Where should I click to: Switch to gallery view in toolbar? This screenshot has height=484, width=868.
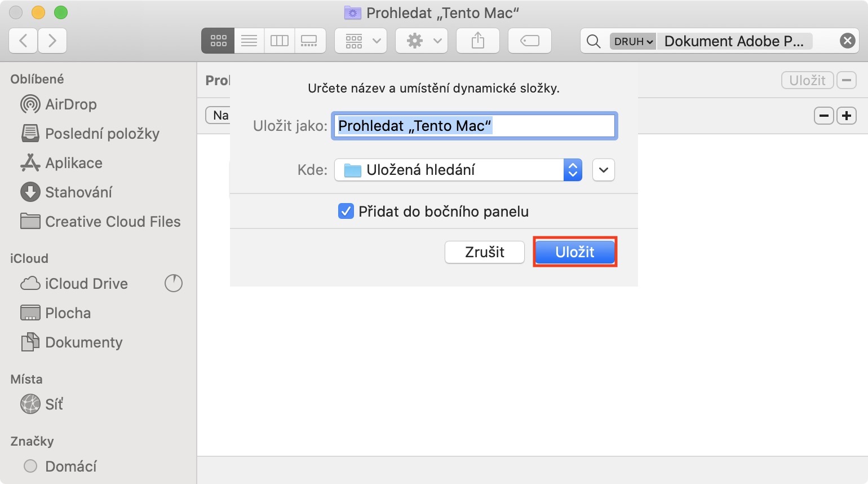(x=309, y=41)
